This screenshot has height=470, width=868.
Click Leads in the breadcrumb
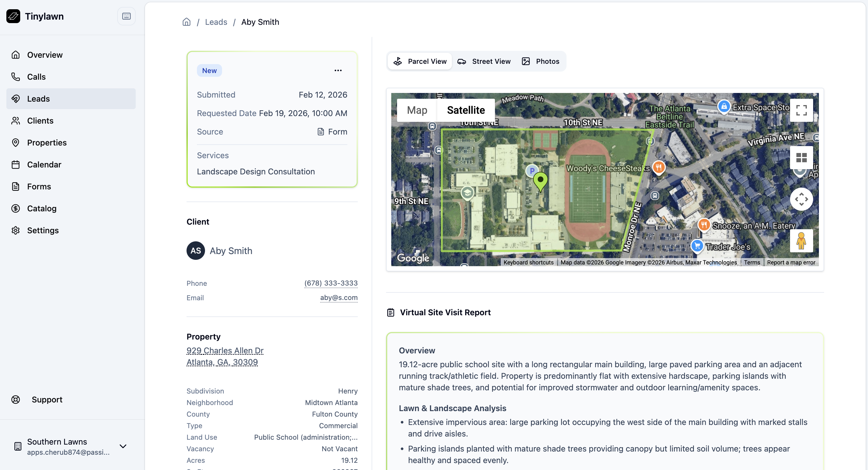(216, 22)
